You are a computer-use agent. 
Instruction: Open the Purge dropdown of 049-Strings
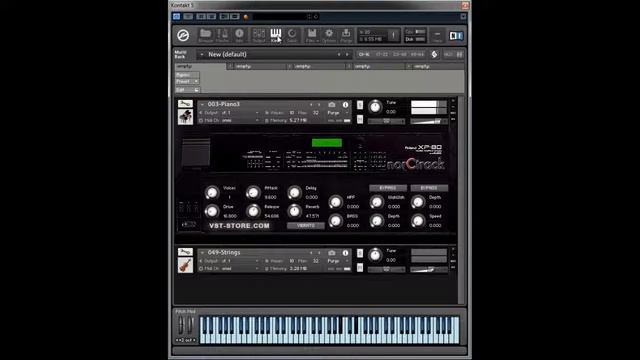coord(338,261)
